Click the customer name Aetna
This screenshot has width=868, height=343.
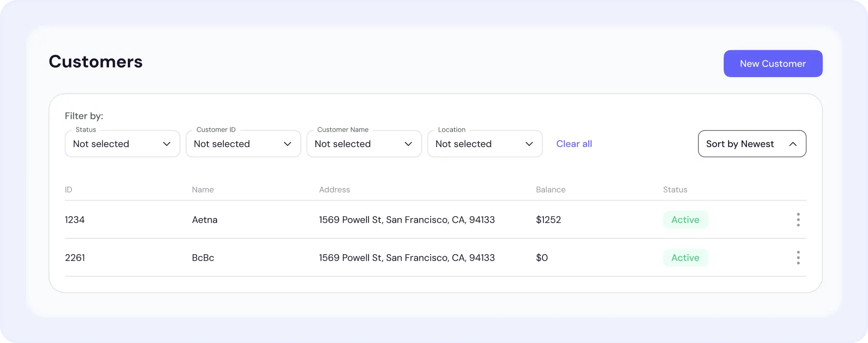(204, 220)
